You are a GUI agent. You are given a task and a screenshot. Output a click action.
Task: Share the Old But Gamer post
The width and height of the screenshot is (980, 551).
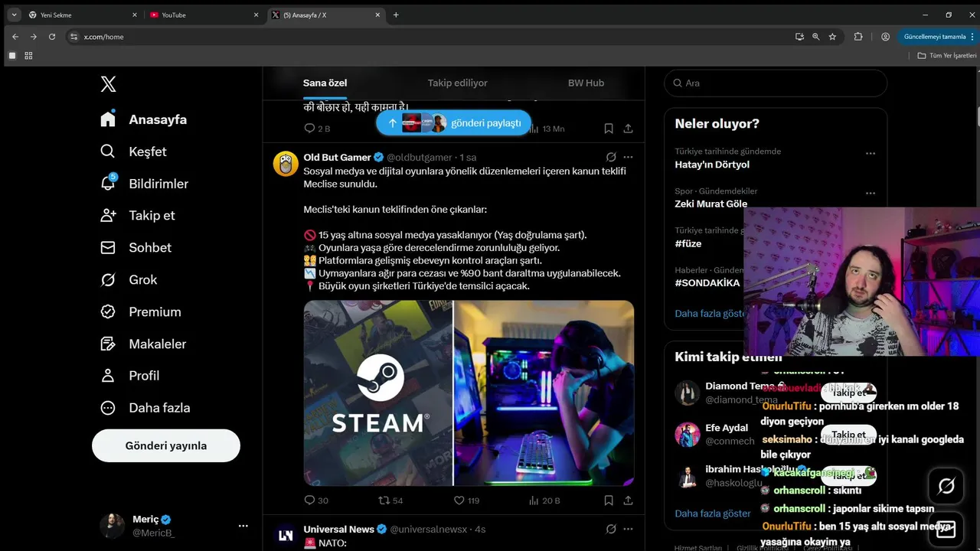[x=628, y=500]
